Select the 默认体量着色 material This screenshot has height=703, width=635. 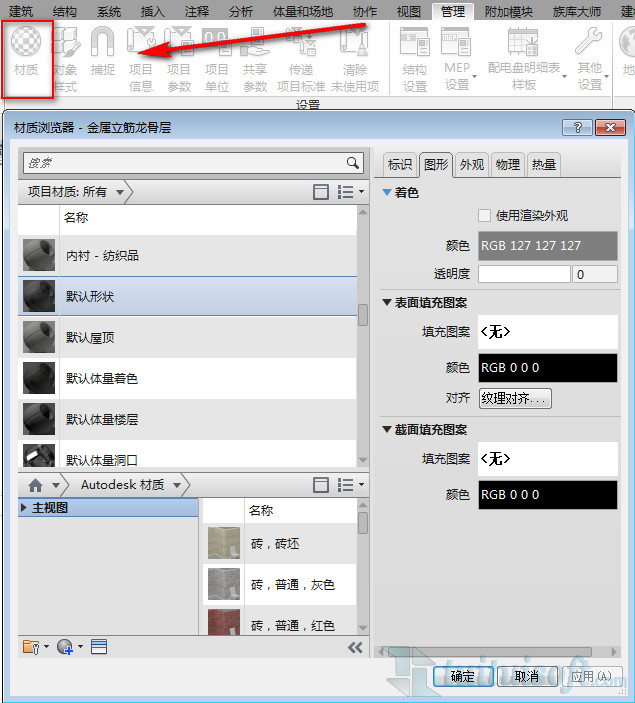coord(187,378)
